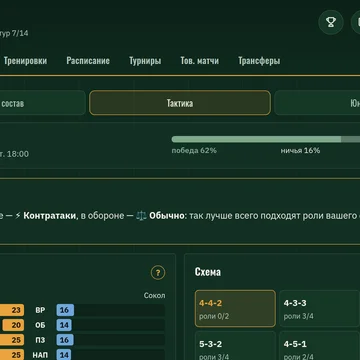This screenshot has height=360, width=360.
Task: Choose the 5-3-2 formation card
Action: tap(235, 346)
